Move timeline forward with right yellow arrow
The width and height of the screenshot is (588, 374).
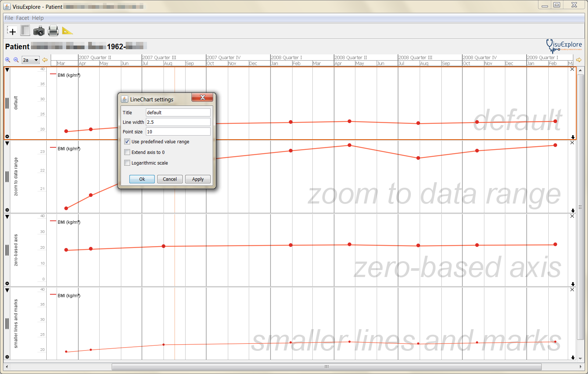point(579,60)
